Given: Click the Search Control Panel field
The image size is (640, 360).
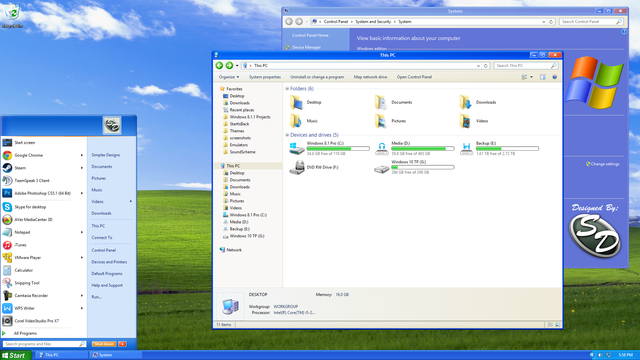Looking at the screenshot, I should click(591, 22).
